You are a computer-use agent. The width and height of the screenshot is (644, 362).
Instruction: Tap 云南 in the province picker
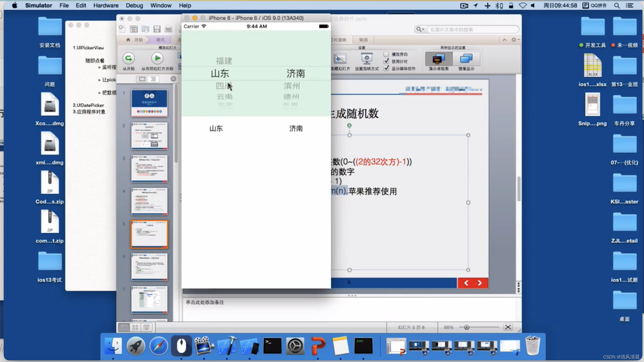pyautogui.click(x=224, y=96)
